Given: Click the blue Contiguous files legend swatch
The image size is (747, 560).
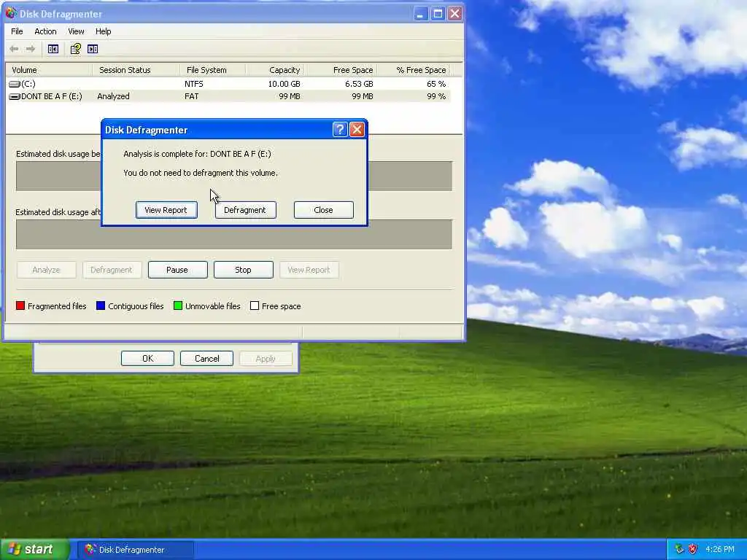Looking at the screenshot, I should 101,306.
